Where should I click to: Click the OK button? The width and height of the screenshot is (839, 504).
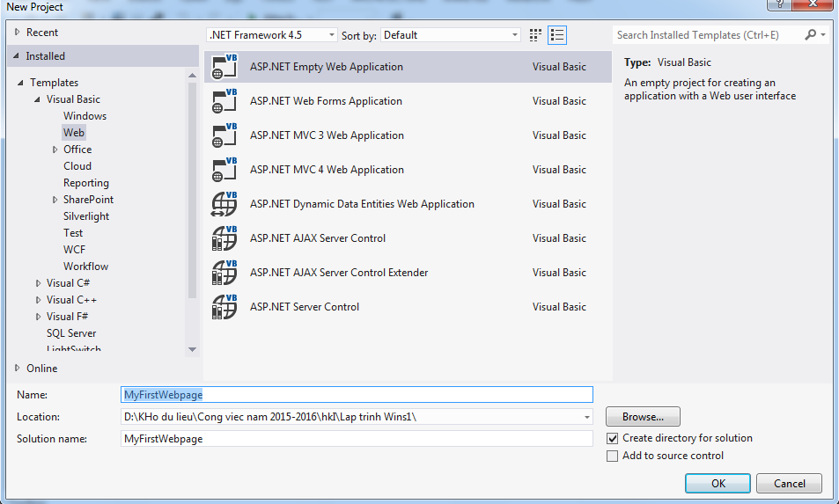point(718,483)
